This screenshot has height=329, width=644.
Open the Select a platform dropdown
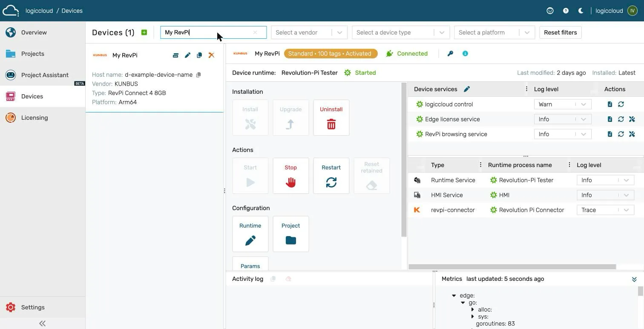[494, 32]
